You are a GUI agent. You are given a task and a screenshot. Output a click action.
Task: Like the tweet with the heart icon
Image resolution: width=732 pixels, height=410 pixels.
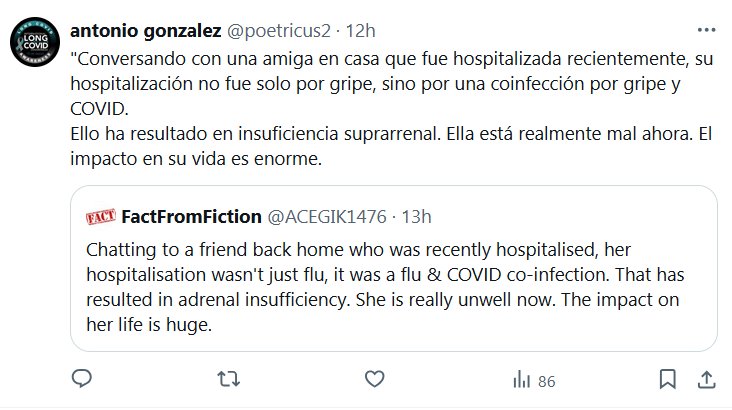point(374,379)
